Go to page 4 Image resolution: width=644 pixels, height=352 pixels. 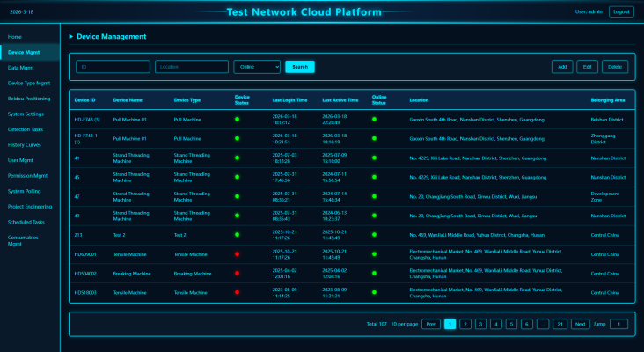pyautogui.click(x=496, y=324)
